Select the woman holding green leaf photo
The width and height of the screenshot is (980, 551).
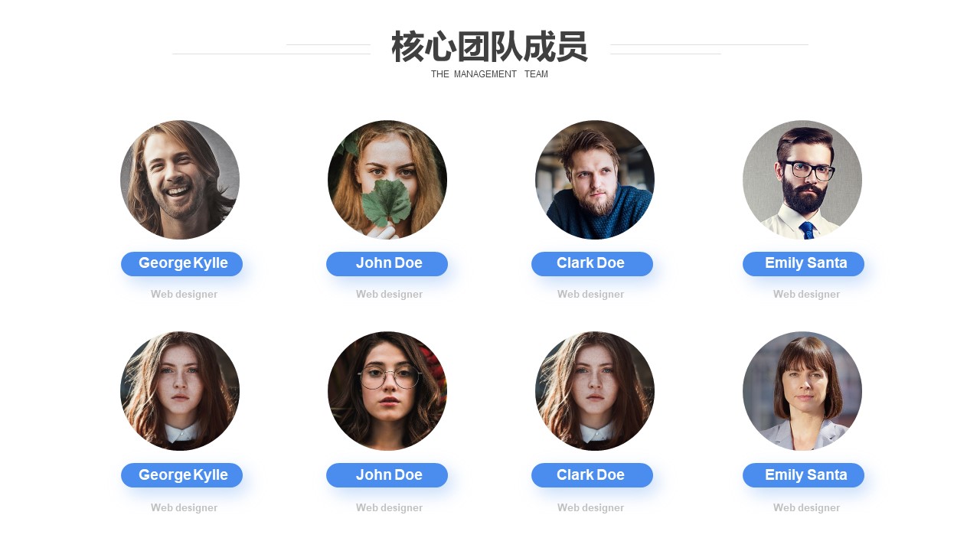[387, 180]
